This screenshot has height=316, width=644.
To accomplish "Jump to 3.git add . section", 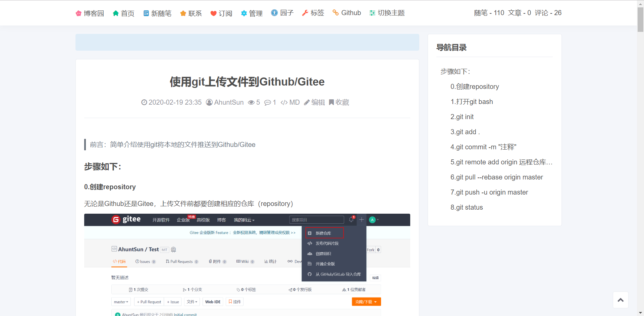I will [465, 132].
